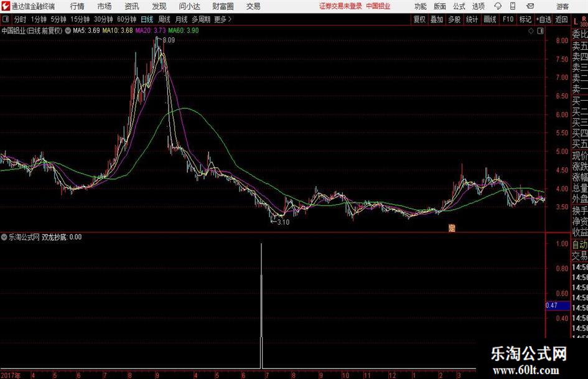Click the MA5: 3.69 indicator value

click(x=86, y=30)
